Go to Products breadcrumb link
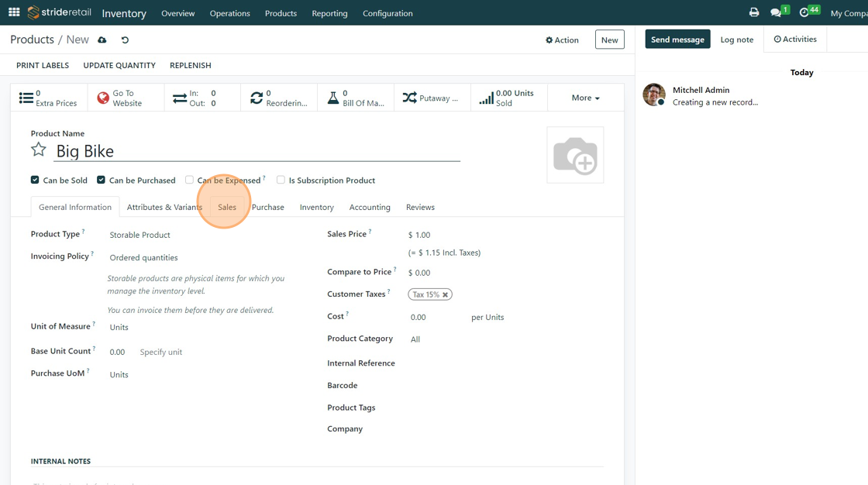This screenshot has height=485, width=868. [32, 40]
